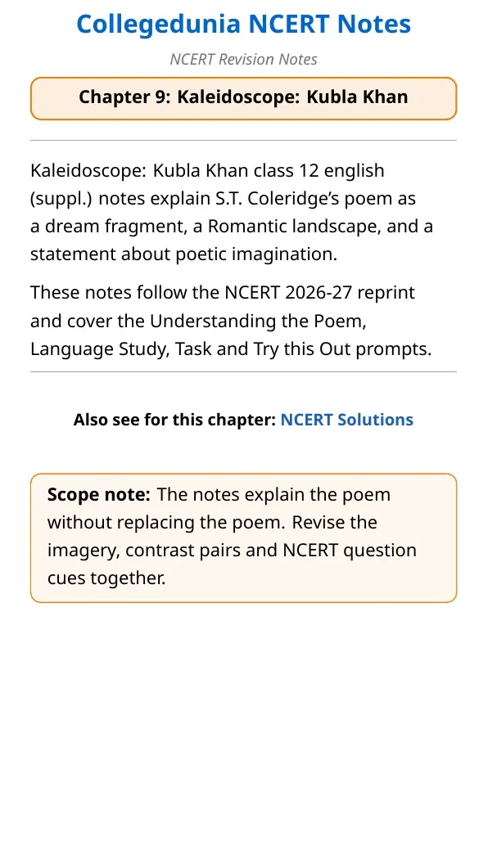
Task: Click the 'Also see for this chapter' text
Action: pyautogui.click(x=174, y=420)
